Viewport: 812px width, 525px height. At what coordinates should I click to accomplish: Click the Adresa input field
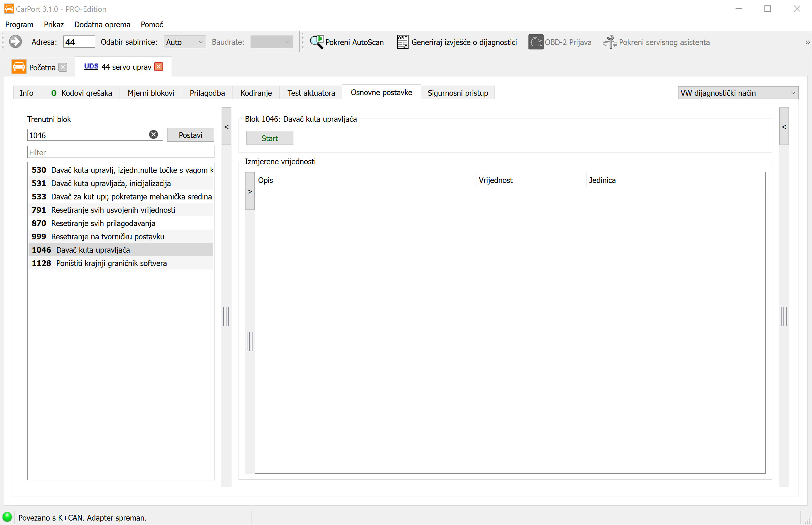click(79, 42)
